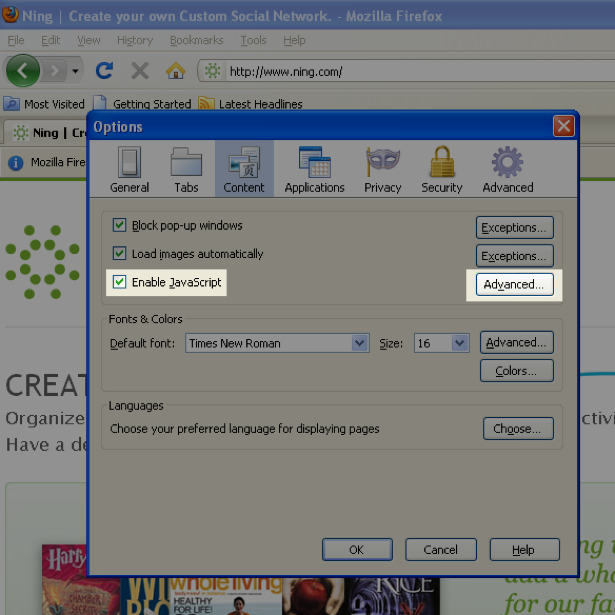Open the Default font dropdown
This screenshot has height=615, width=615.
pyautogui.click(x=277, y=343)
